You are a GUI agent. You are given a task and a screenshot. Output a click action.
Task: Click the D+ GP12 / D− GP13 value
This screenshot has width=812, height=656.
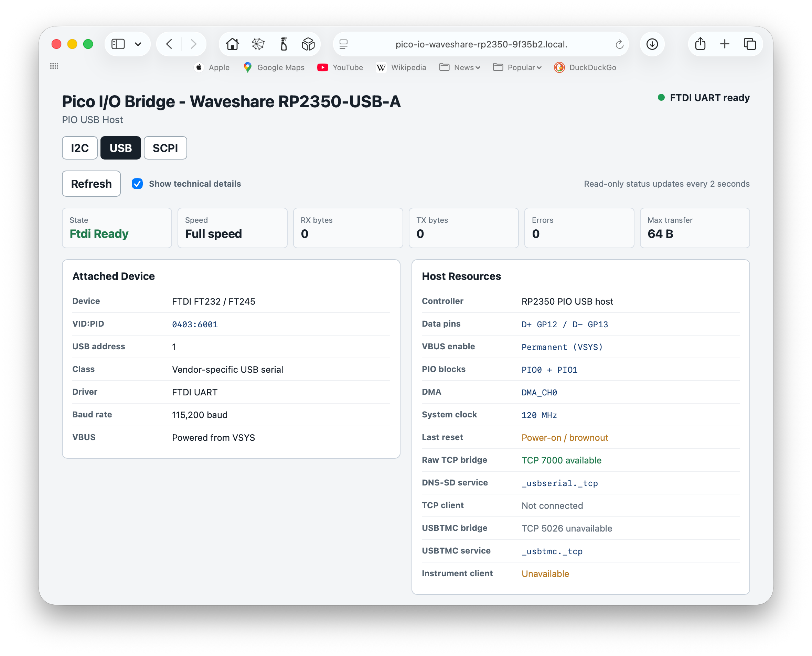[565, 324]
